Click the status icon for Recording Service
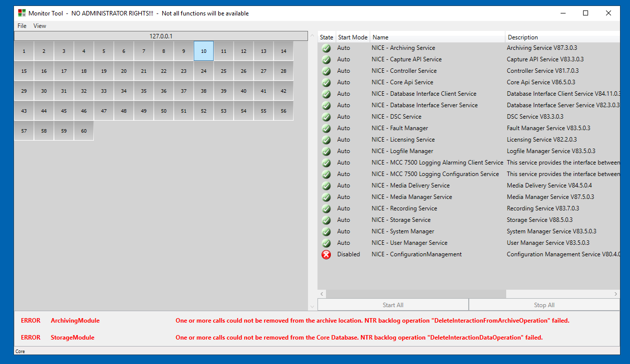Image resolution: width=630 pixels, height=364 pixels. click(326, 209)
